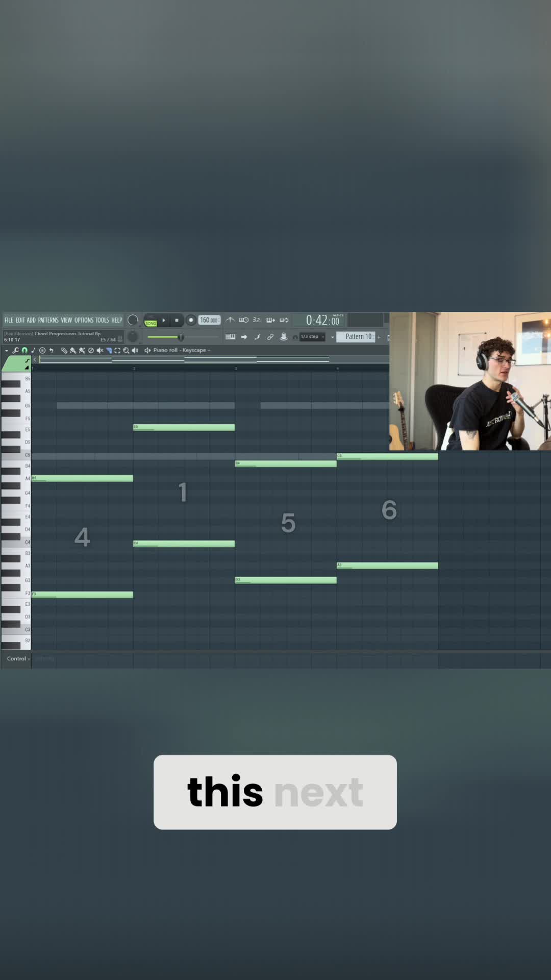This screenshot has width=551, height=980.
Task: Open the 1/3 step snap dropdown
Action: [x=312, y=336]
